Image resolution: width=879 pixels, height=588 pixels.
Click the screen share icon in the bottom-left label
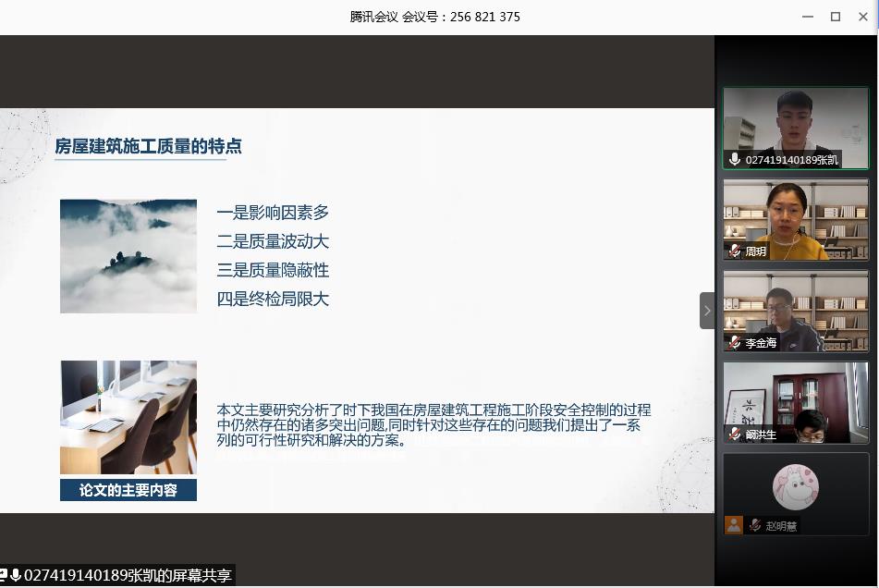click(x=4, y=575)
